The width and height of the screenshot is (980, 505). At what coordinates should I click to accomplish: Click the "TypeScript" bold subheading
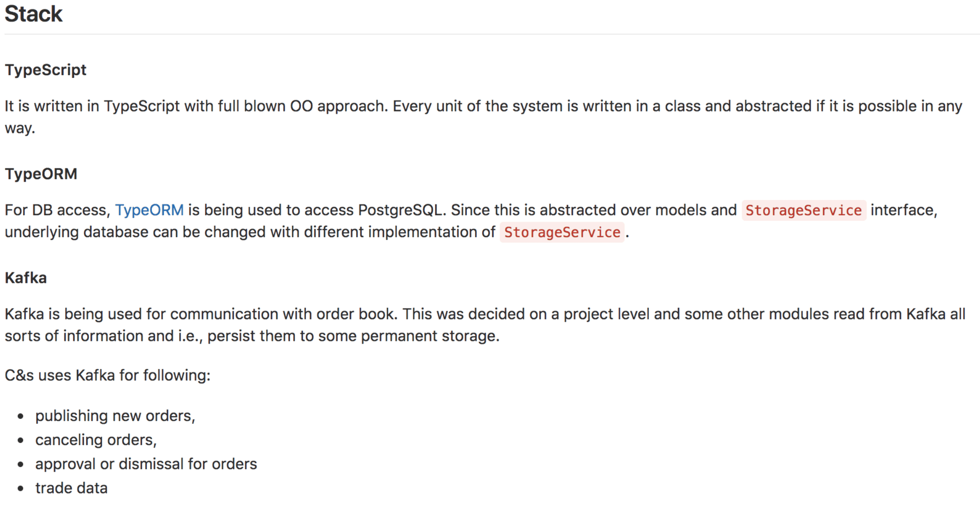click(45, 70)
